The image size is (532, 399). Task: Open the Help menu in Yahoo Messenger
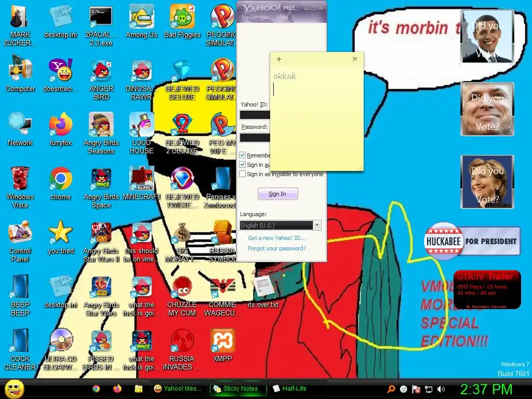[x=282, y=17]
